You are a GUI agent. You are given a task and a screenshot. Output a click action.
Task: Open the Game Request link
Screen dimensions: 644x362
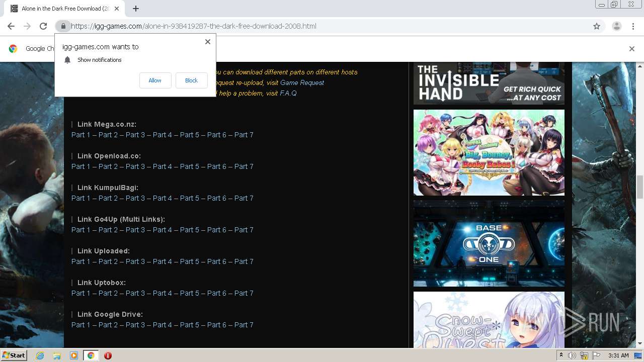click(302, 82)
